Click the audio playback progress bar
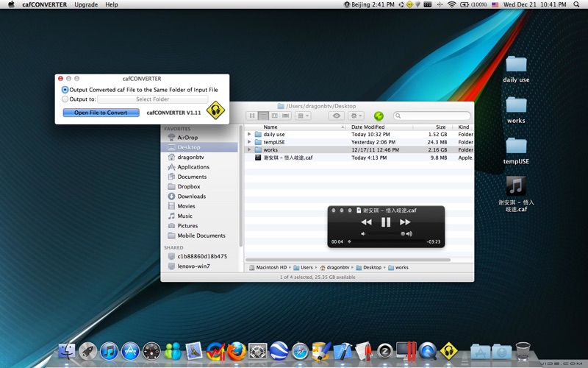This screenshot has width=588, height=368. point(387,241)
